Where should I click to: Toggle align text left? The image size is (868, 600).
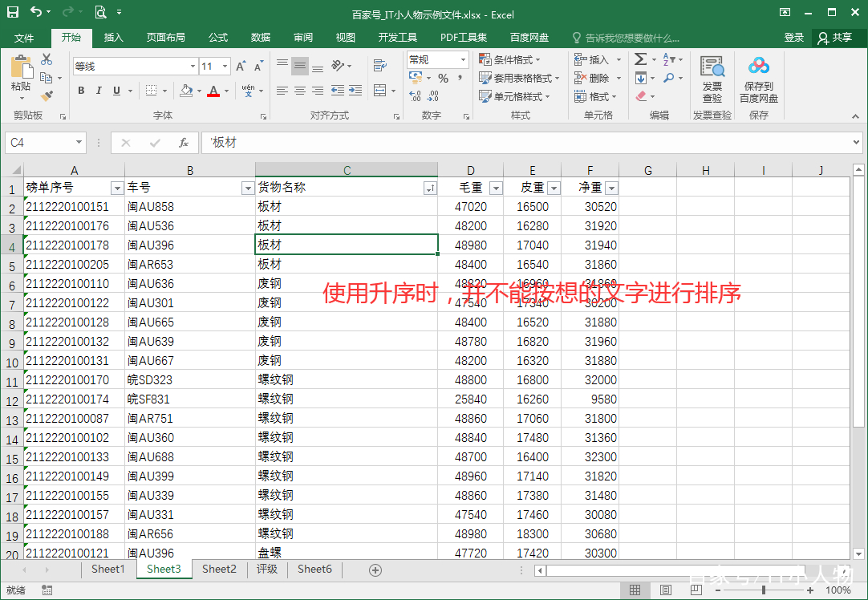click(282, 90)
